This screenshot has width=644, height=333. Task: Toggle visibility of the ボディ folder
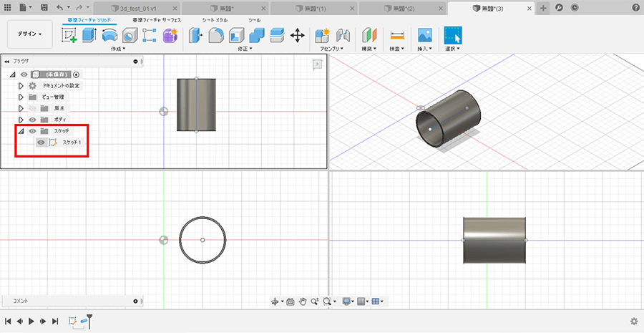[32, 120]
